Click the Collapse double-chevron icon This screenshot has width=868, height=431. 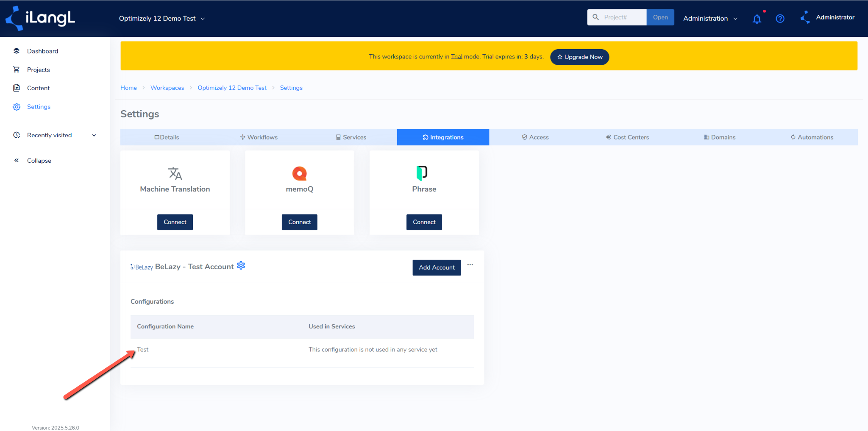point(17,160)
